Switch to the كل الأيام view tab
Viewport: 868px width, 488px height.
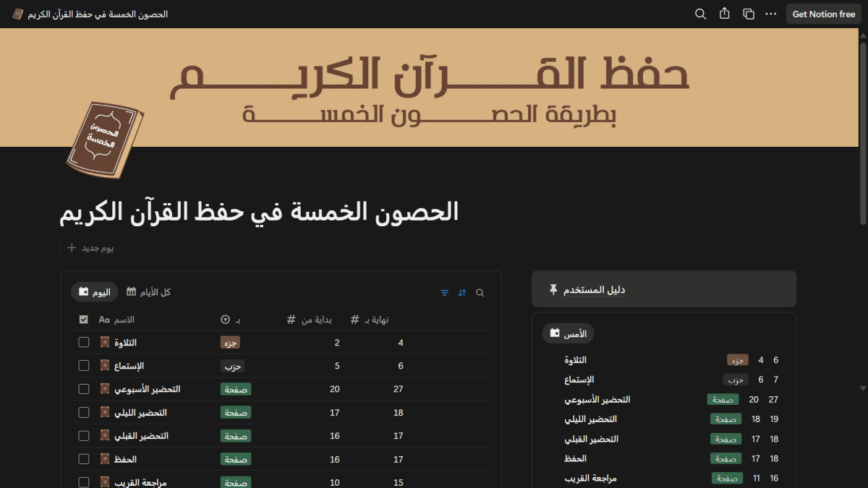148,292
